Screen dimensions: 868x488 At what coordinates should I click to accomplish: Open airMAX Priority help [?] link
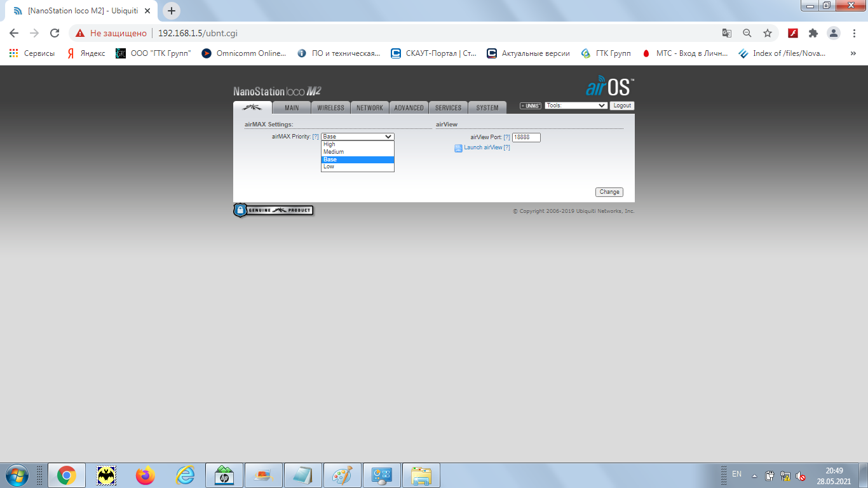coord(315,137)
